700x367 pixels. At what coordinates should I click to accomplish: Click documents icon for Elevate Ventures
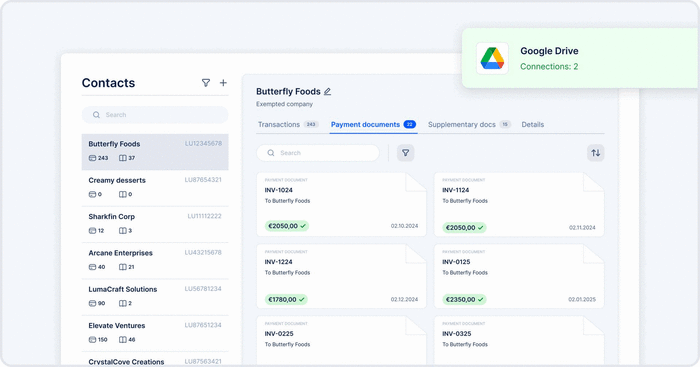tap(123, 340)
